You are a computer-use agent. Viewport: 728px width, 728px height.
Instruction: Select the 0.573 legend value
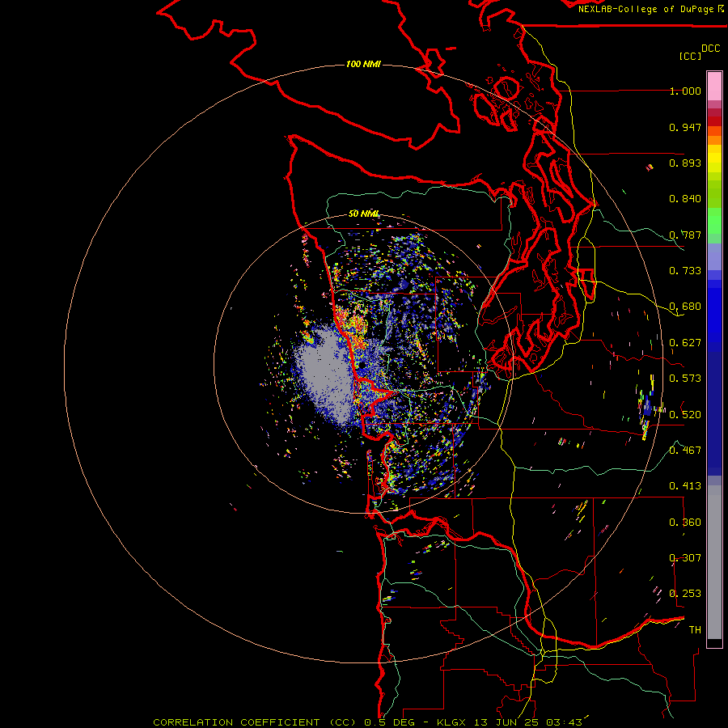pyautogui.click(x=685, y=379)
